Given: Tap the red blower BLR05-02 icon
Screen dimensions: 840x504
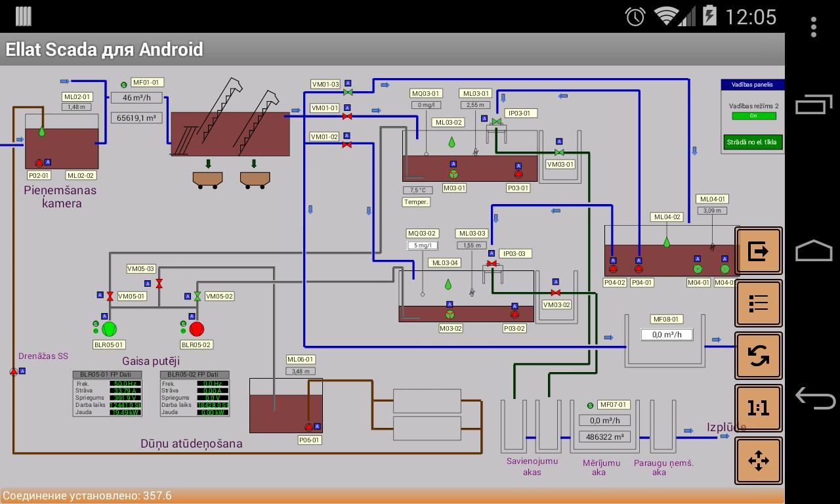Looking at the screenshot, I should tap(196, 328).
